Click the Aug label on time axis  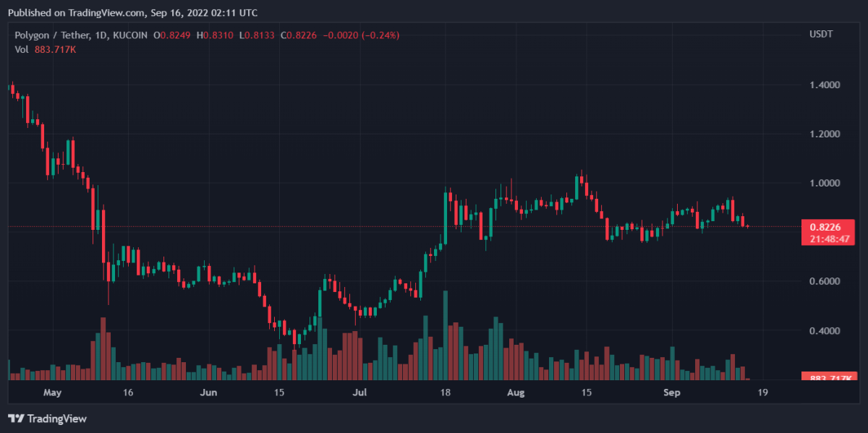click(516, 393)
